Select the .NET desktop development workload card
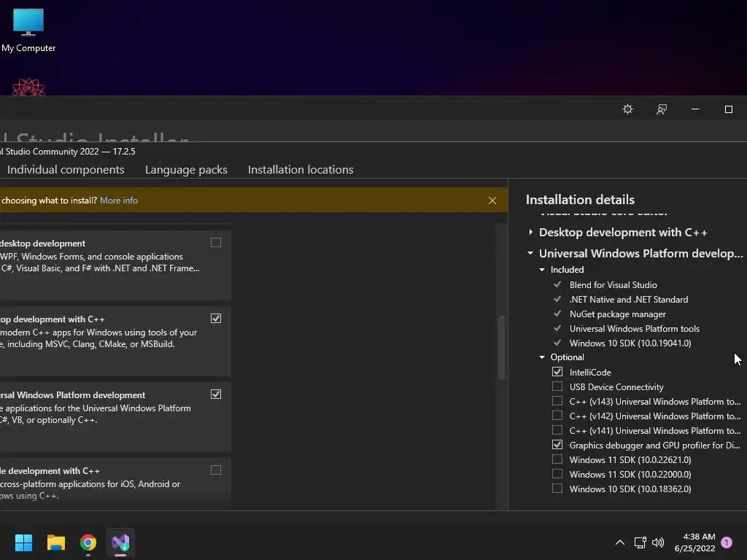 (x=115, y=265)
